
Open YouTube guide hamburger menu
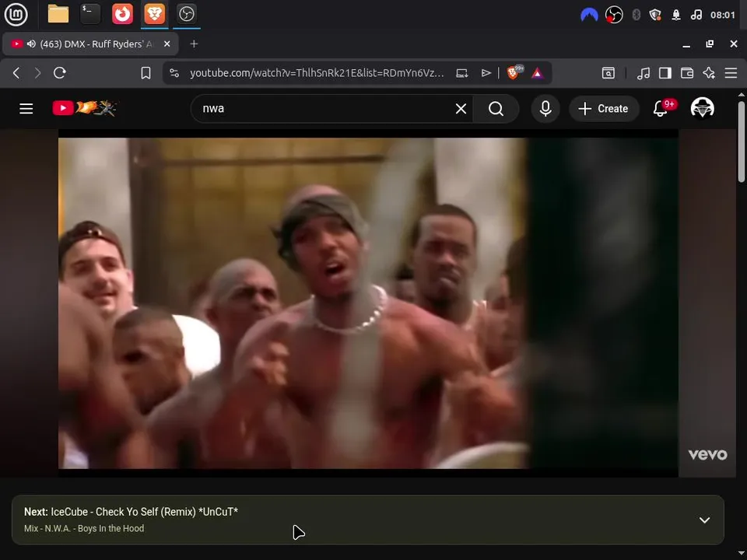pyautogui.click(x=26, y=109)
